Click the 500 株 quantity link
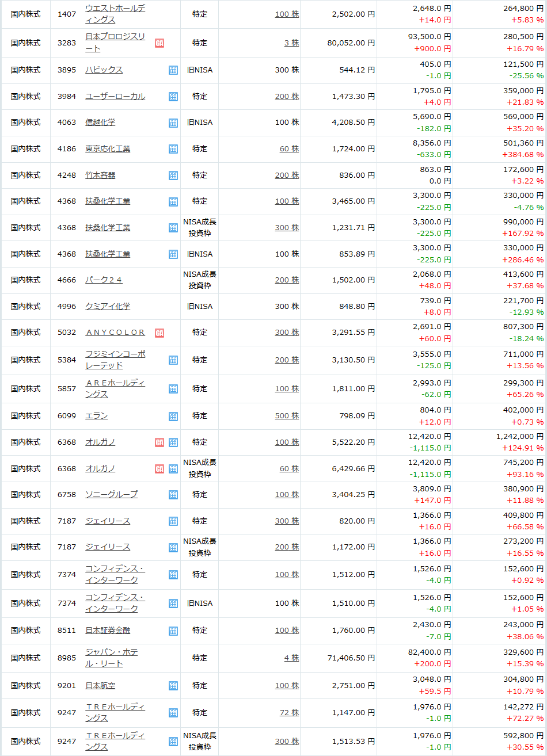Image resolution: width=547 pixels, height=756 pixels. (287, 415)
